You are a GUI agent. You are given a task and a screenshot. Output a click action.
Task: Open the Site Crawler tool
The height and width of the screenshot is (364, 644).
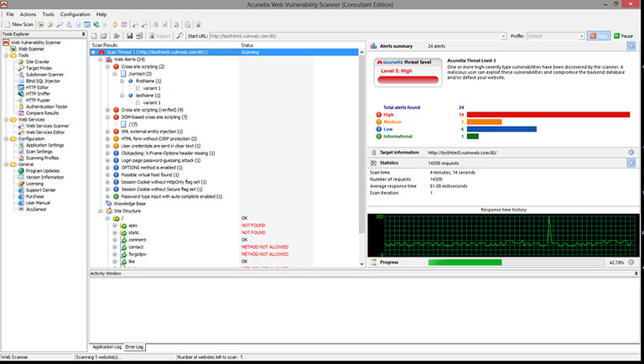point(37,62)
